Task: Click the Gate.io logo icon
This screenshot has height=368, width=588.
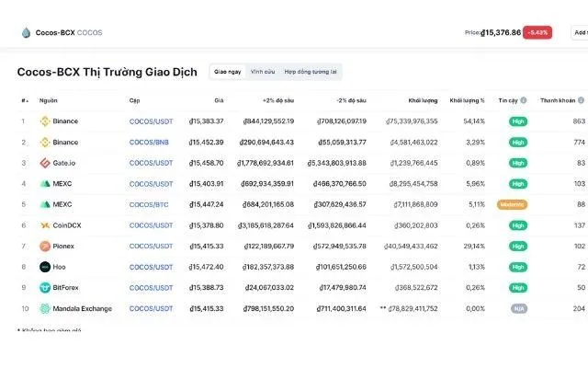Action: tap(45, 163)
